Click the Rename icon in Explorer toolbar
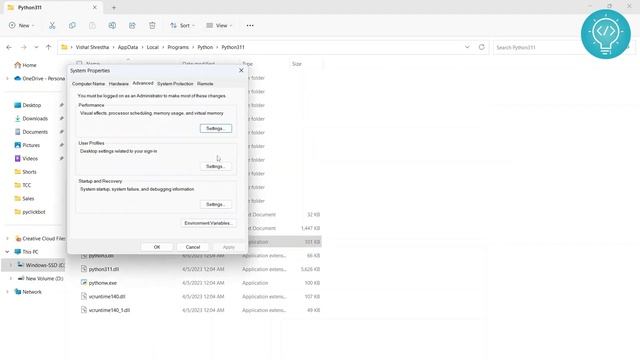The width and height of the screenshot is (640, 360). pyautogui.click(x=112, y=25)
